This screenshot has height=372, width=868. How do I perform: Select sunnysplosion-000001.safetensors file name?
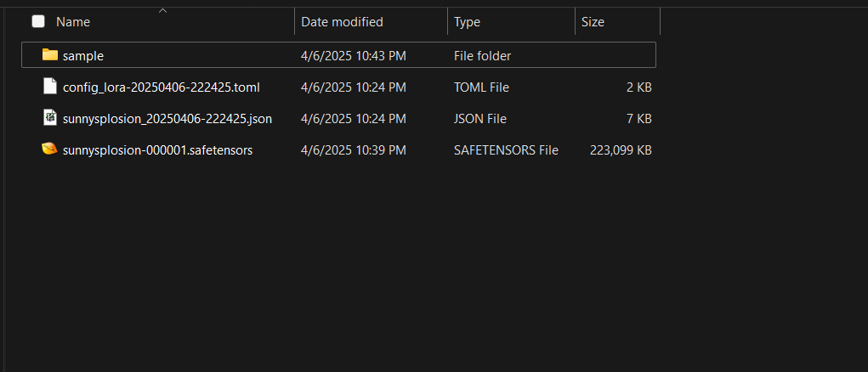[157, 150]
